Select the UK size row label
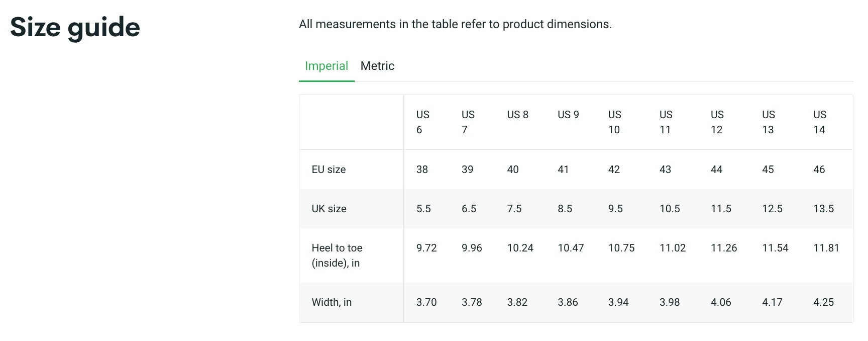 click(x=329, y=209)
